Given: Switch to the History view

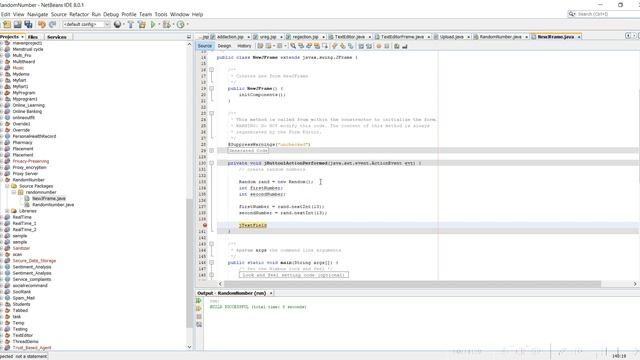Looking at the screenshot, I should click(x=244, y=46).
